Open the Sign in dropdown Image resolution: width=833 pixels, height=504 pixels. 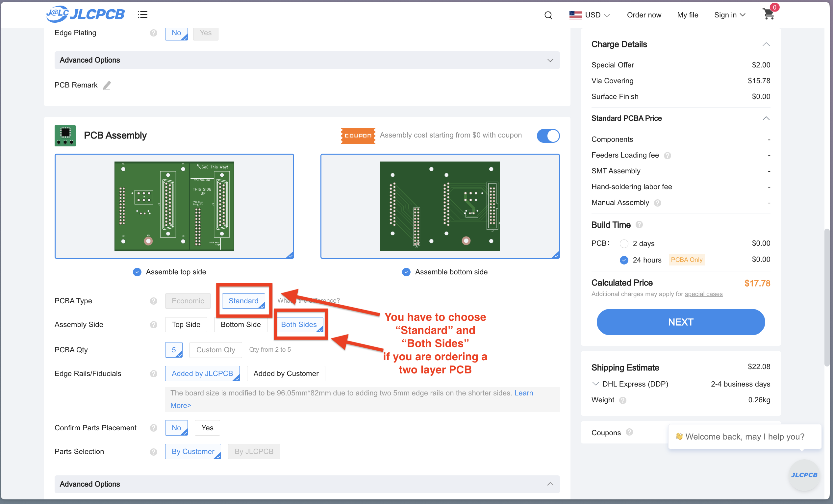729,15
